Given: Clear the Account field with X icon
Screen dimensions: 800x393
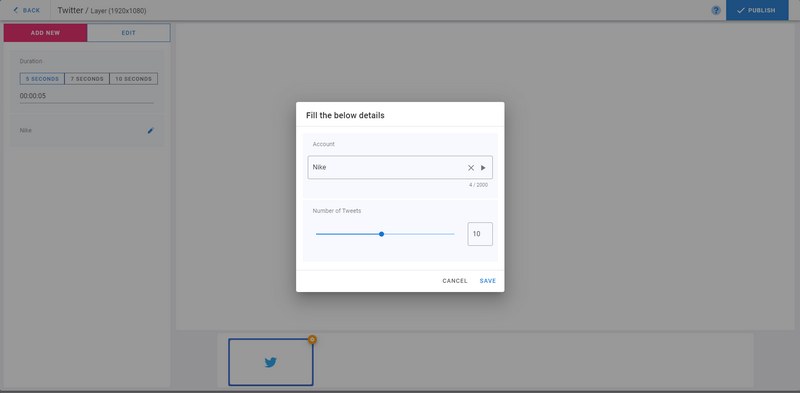Looking at the screenshot, I should (471, 167).
